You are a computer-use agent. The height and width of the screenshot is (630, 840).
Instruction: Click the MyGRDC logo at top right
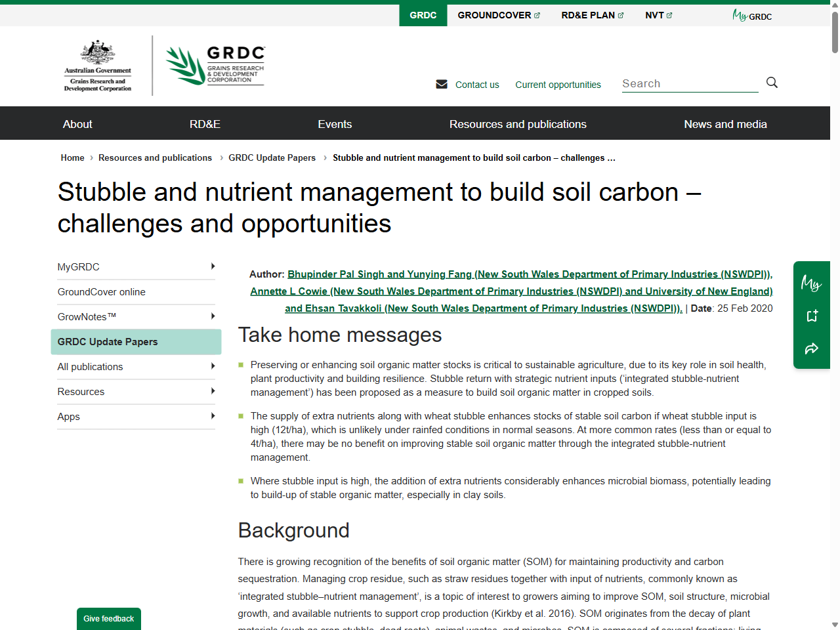point(752,15)
